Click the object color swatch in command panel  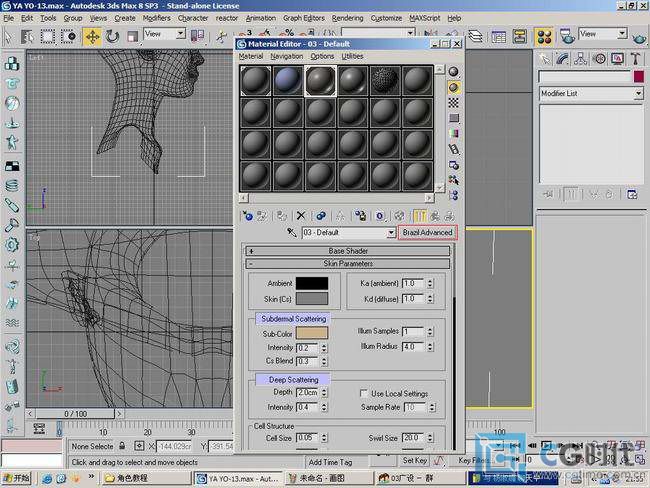pos(638,77)
